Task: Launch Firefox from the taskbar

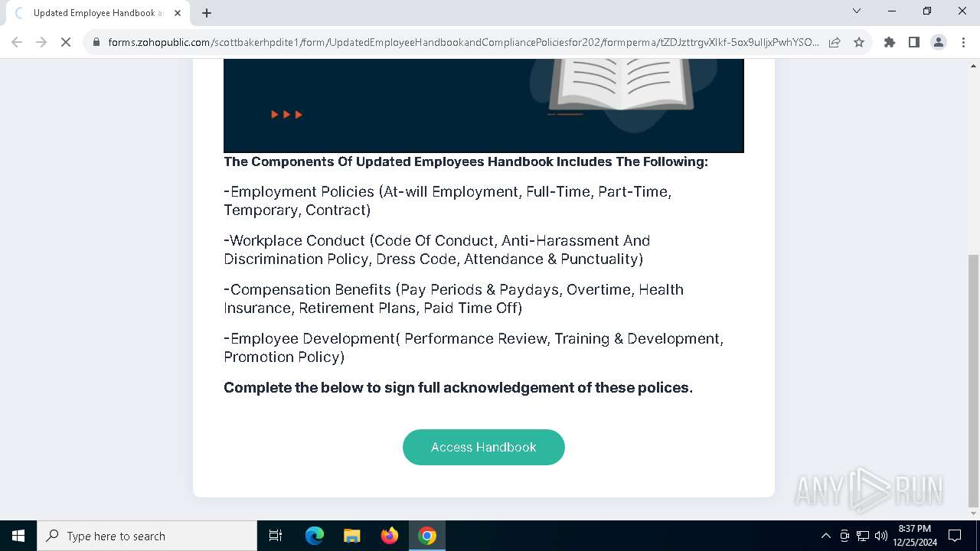Action: [390, 536]
